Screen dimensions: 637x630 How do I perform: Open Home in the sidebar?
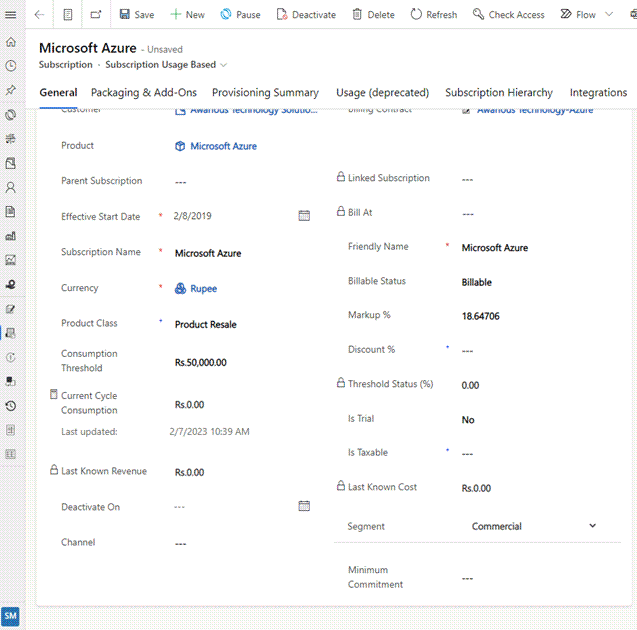pos(11,42)
